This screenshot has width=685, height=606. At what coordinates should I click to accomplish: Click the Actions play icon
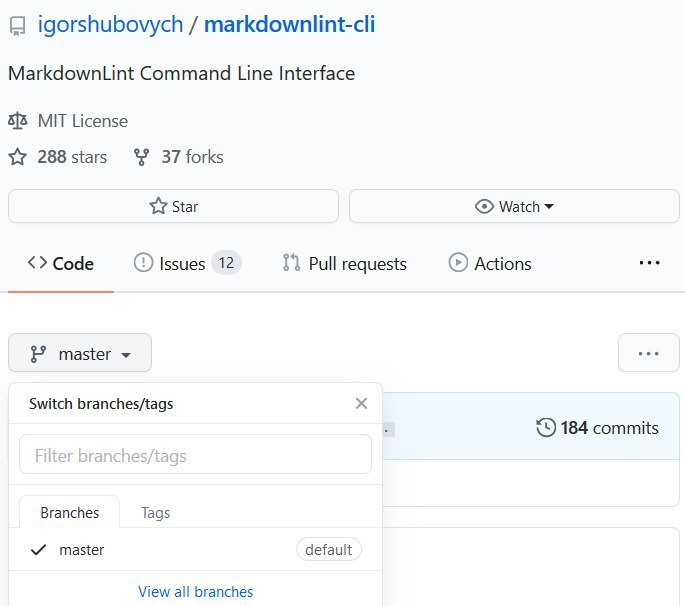pyautogui.click(x=458, y=263)
